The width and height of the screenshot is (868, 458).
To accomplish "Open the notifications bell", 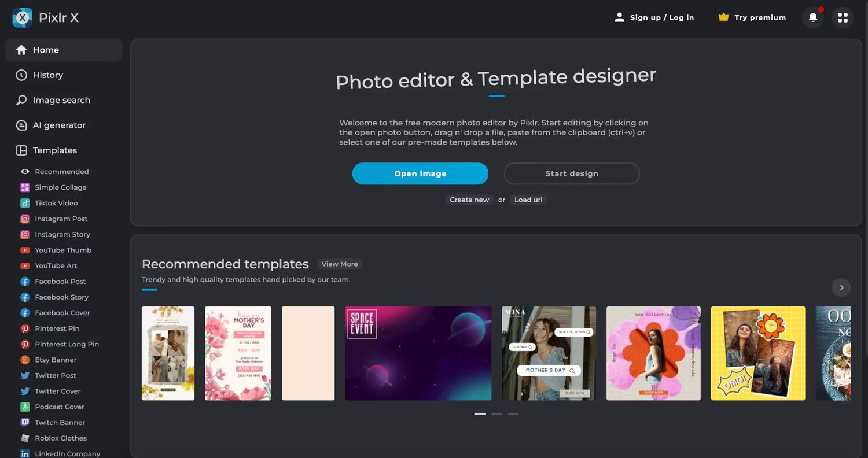I will coord(812,17).
